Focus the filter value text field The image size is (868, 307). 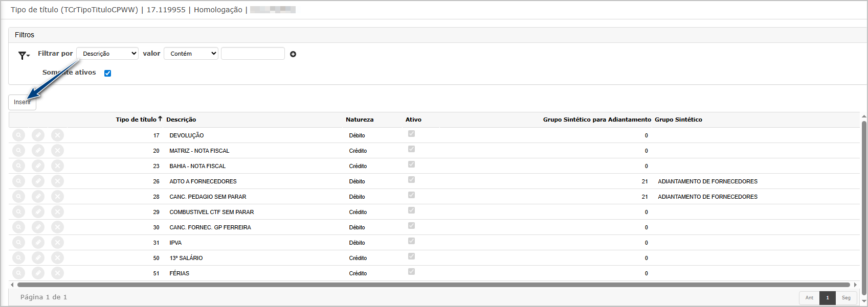coord(253,54)
